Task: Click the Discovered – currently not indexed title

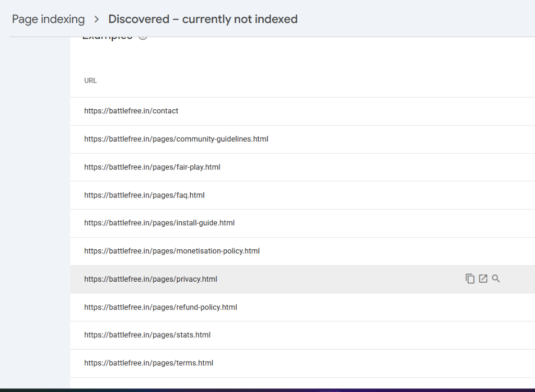Action: tap(203, 19)
